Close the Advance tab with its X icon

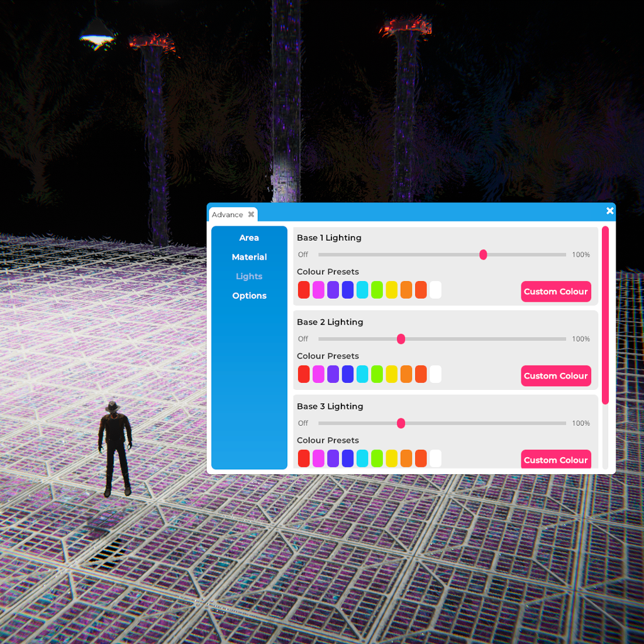tap(251, 214)
